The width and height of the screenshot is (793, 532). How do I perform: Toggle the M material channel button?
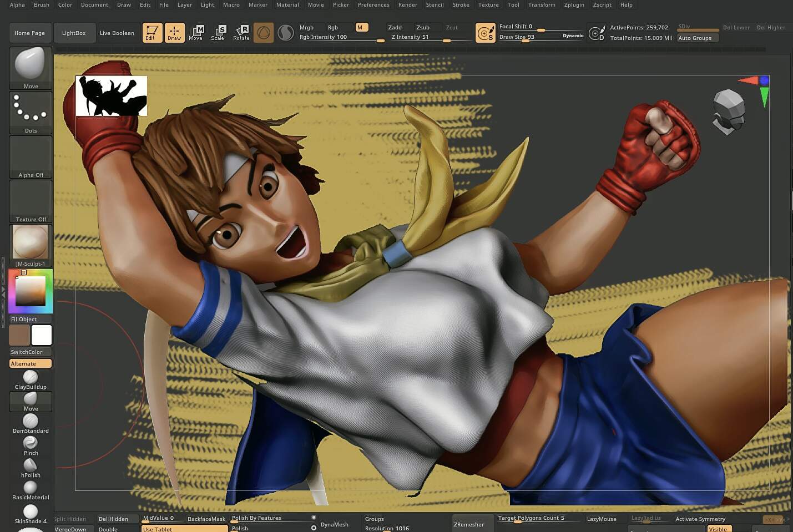pyautogui.click(x=361, y=27)
